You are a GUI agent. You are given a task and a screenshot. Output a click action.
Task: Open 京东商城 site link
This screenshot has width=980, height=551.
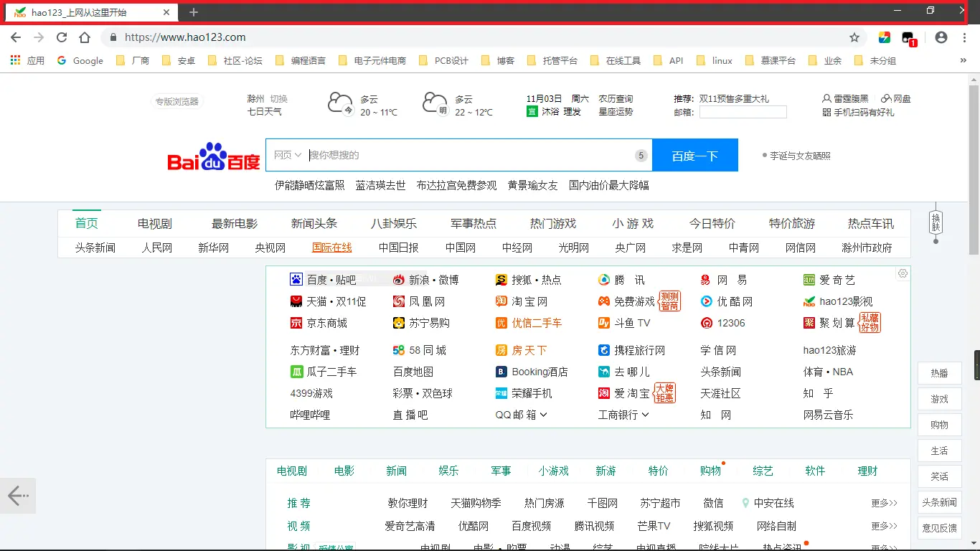click(319, 323)
